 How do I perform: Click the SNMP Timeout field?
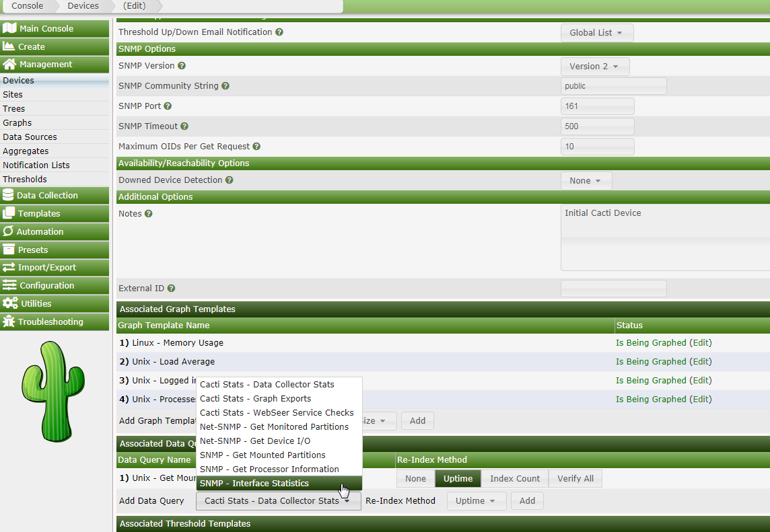(x=598, y=126)
